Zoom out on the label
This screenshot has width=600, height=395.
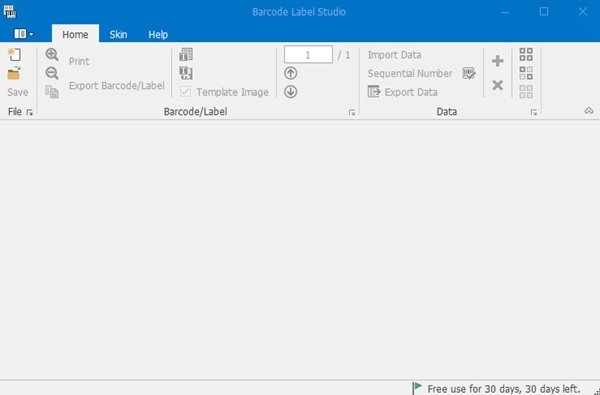(x=52, y=73)
